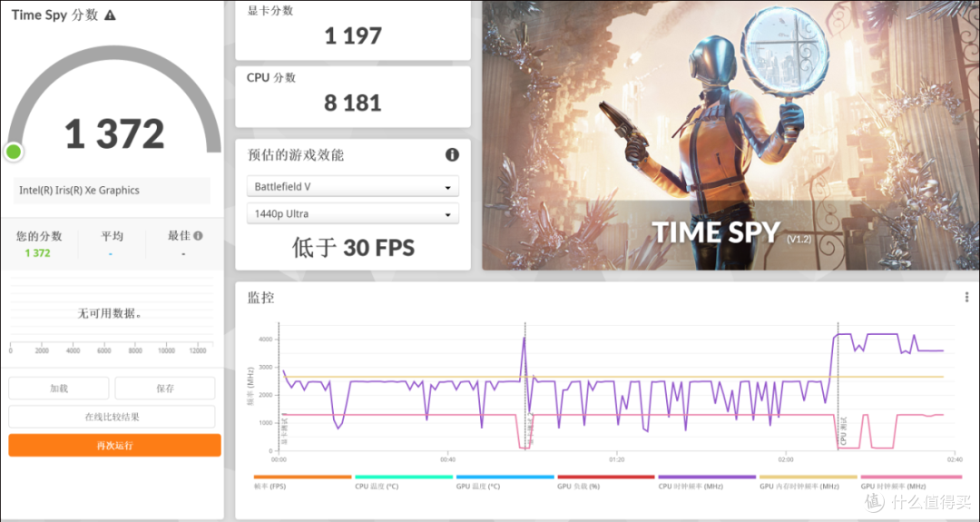Click orange 再次运行 button

click(115, 446)
